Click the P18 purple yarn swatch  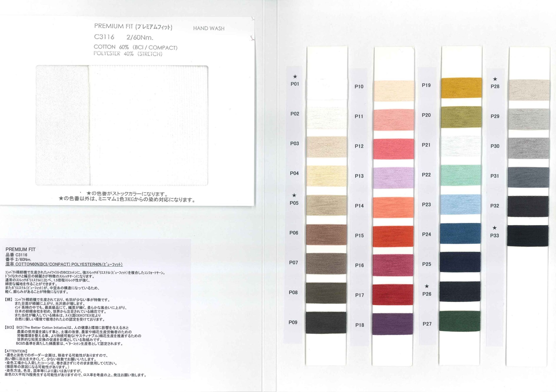[393, 324]
